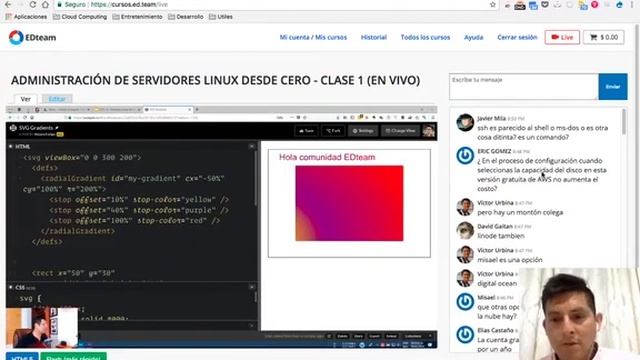Go to browser home with the house icon

[45, 4]
